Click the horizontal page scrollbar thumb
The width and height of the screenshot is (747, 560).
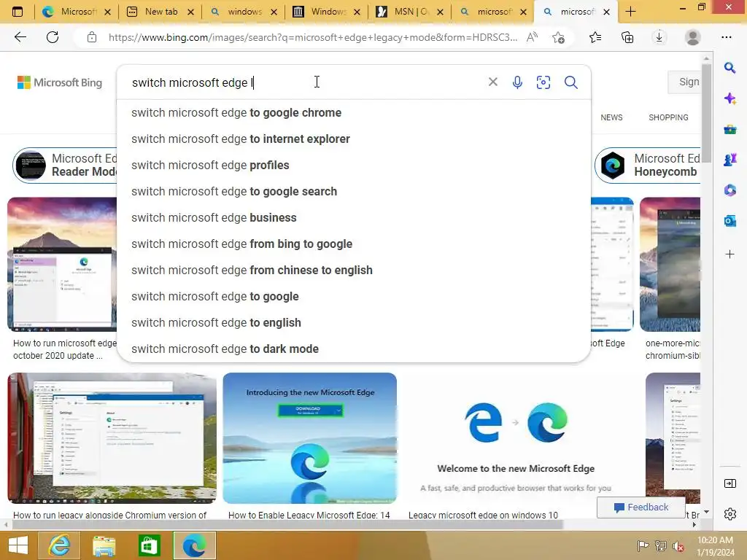pyautogui.click(x=287, y=525)
